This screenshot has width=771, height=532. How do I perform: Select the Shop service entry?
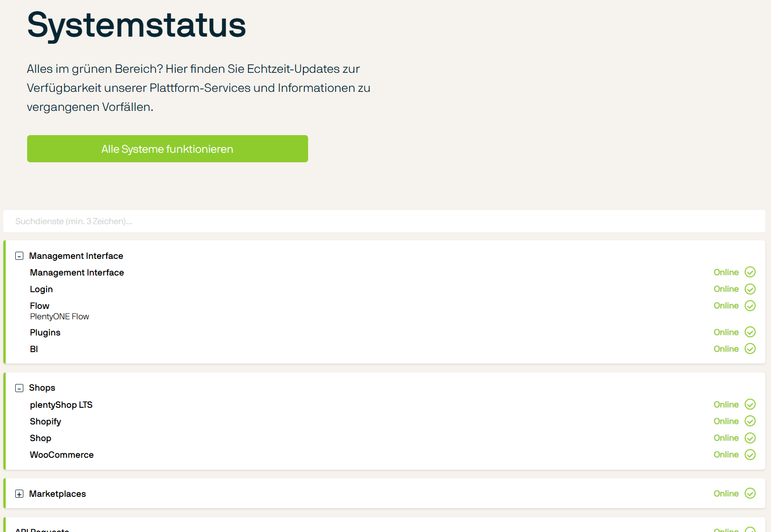point(40,438)
